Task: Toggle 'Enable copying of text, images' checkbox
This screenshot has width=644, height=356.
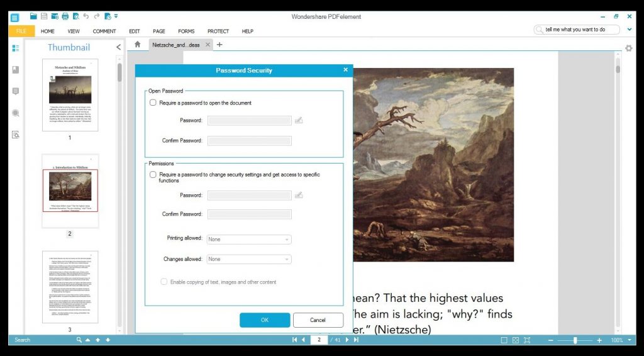Action: point(164,282)
